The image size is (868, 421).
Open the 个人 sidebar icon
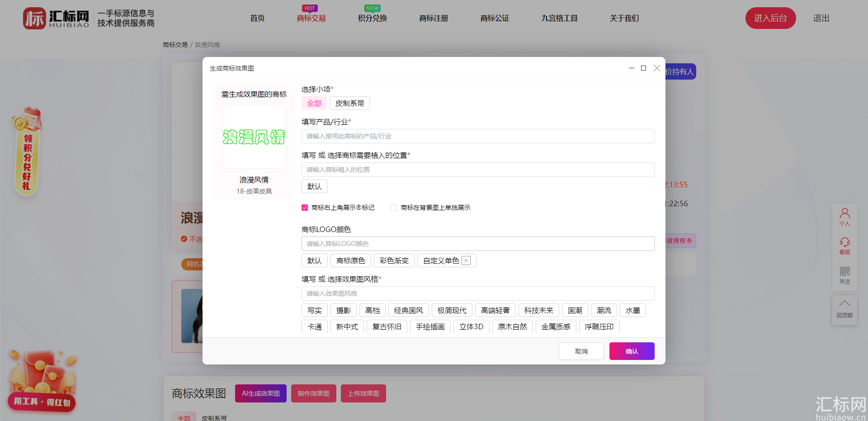(x=844, y=217)
